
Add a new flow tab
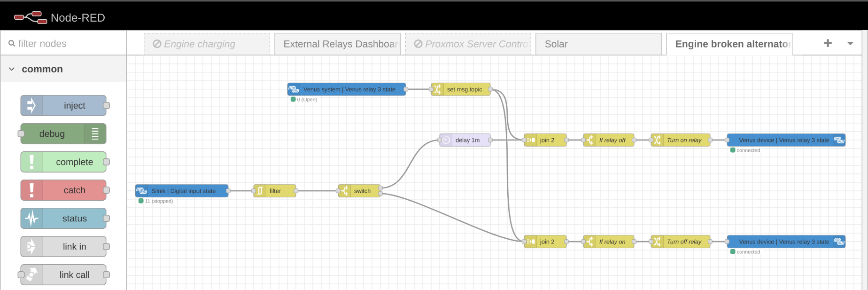pos(828,43)
